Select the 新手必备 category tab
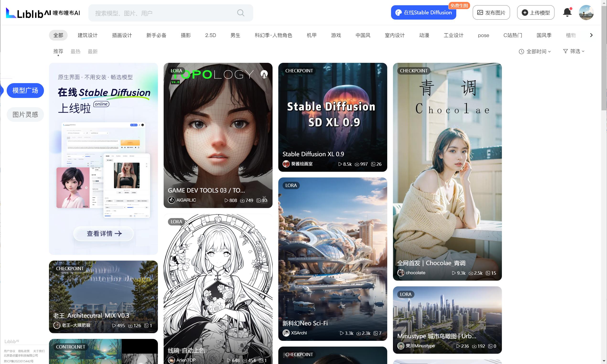This screenshot has width=607, height=364. (x=156, y=35)
